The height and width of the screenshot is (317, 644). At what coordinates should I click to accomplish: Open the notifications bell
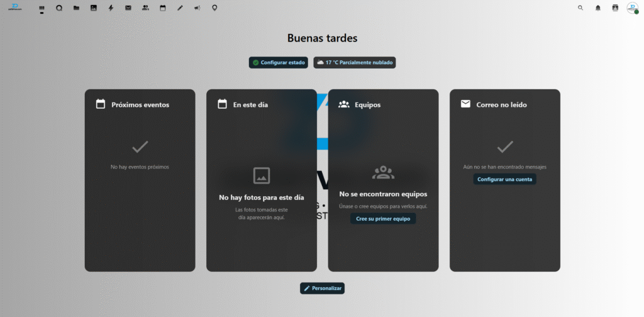tap(597, 8)
